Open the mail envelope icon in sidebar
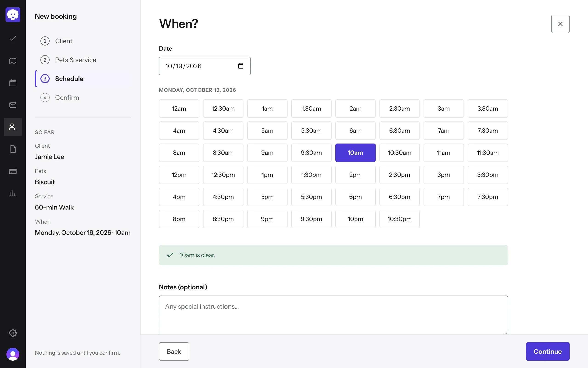This screenshot has width=588, height=368. click(13, 105)
